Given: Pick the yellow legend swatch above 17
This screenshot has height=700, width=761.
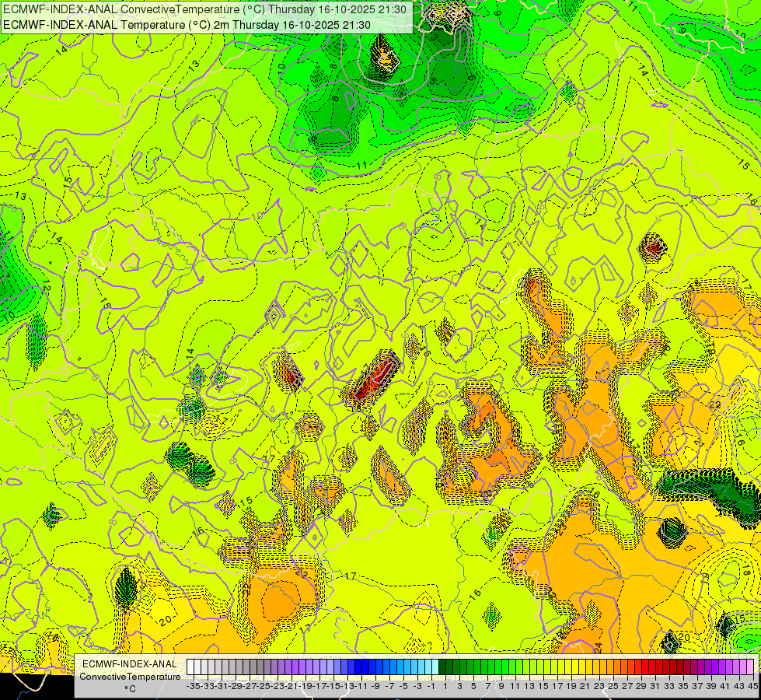Looking at the screenshot, I should 554,667.
